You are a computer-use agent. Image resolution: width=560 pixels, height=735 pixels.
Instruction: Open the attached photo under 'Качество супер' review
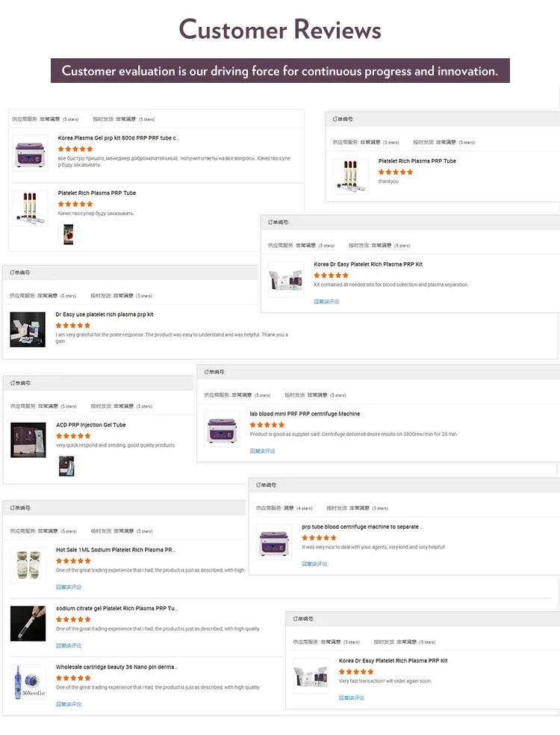(68, 234)
